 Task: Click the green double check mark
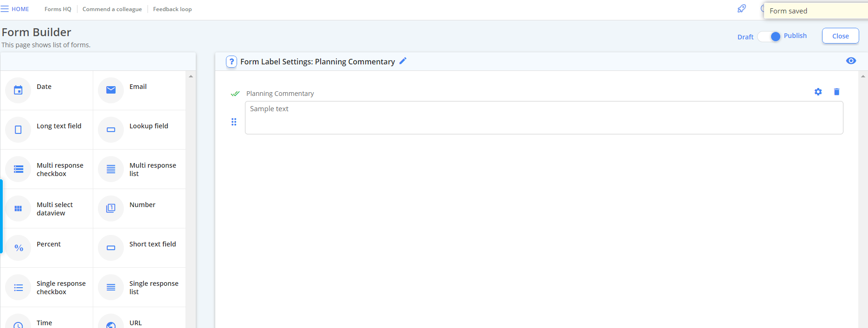point(235,94)
